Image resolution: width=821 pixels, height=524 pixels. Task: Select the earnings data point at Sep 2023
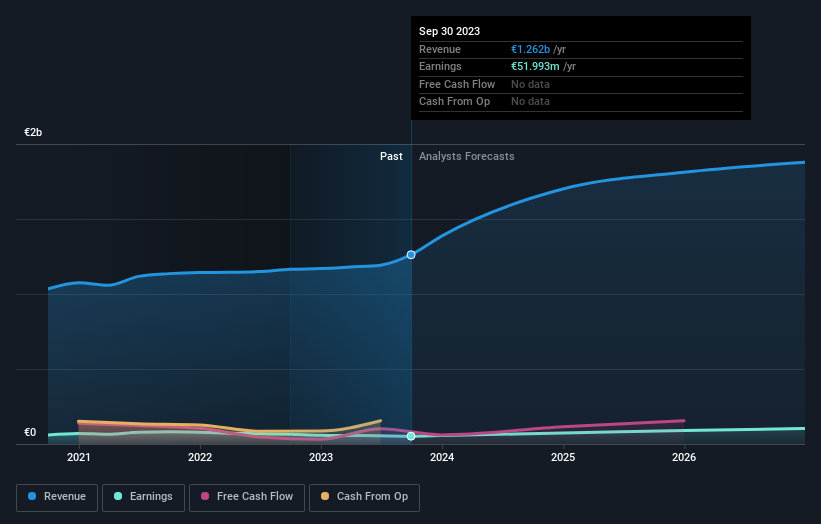411,436
